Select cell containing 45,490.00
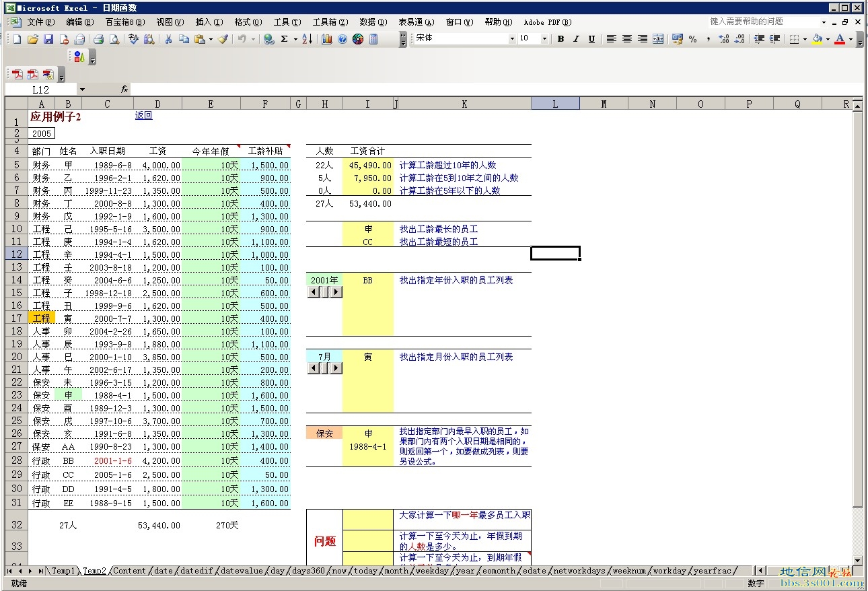The height and width of the screenshot is (591, 868). coord(368,165)
